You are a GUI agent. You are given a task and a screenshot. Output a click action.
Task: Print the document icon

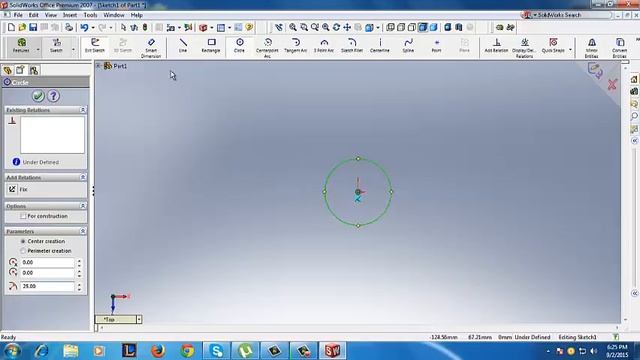[69, 27]
